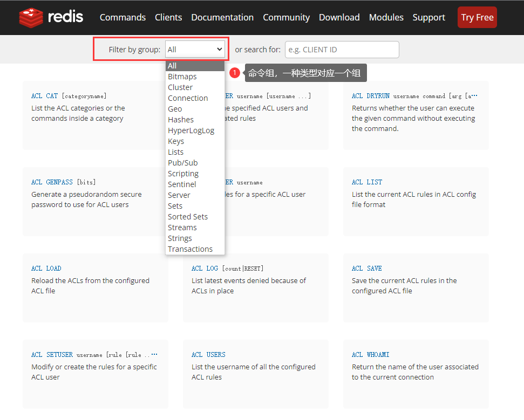Choose Lists from the group options
The image size is (524, 420).
point(195,152)
